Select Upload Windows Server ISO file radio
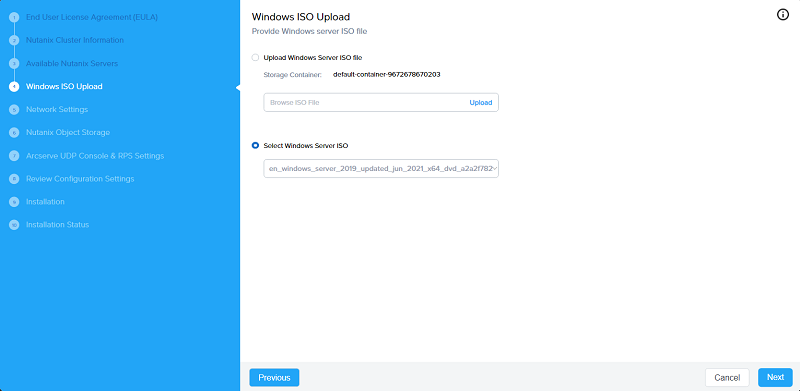 pyautogui.click(x=255, y=58)
